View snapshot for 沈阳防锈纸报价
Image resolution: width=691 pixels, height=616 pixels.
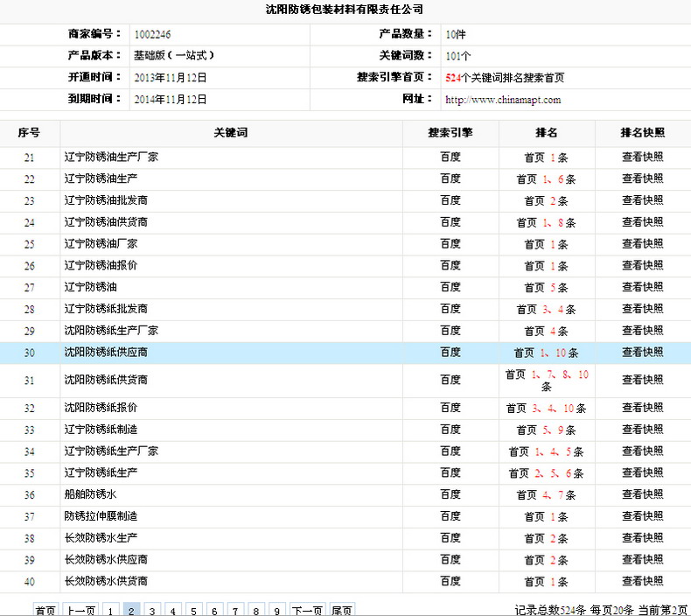pyautogui.click(x=643, y=408)
